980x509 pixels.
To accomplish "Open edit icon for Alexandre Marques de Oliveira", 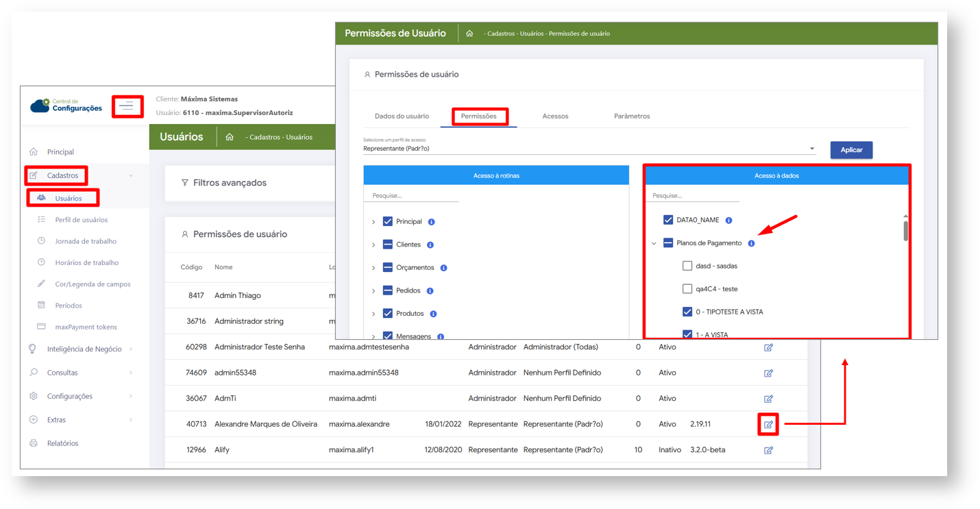I will [x=768, y=425].
